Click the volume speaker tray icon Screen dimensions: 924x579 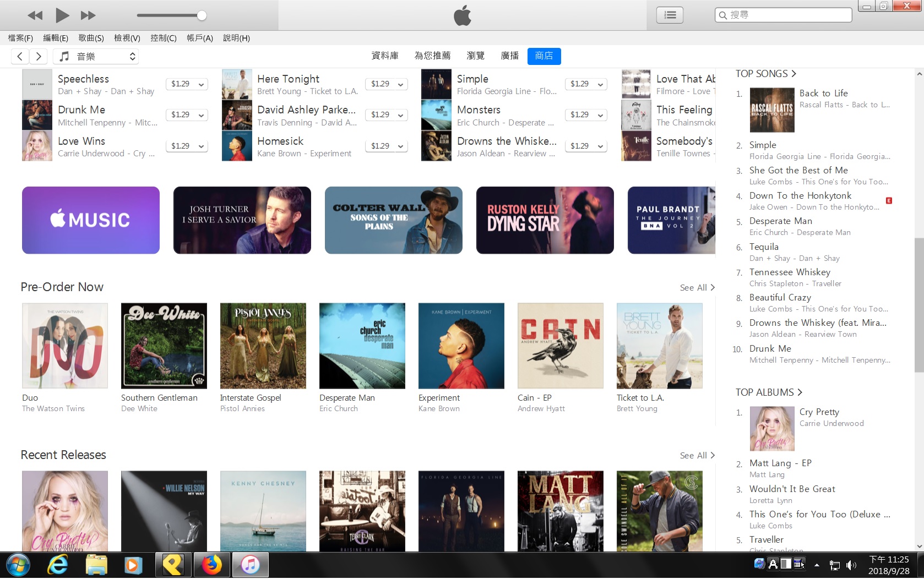pos(851,565)
